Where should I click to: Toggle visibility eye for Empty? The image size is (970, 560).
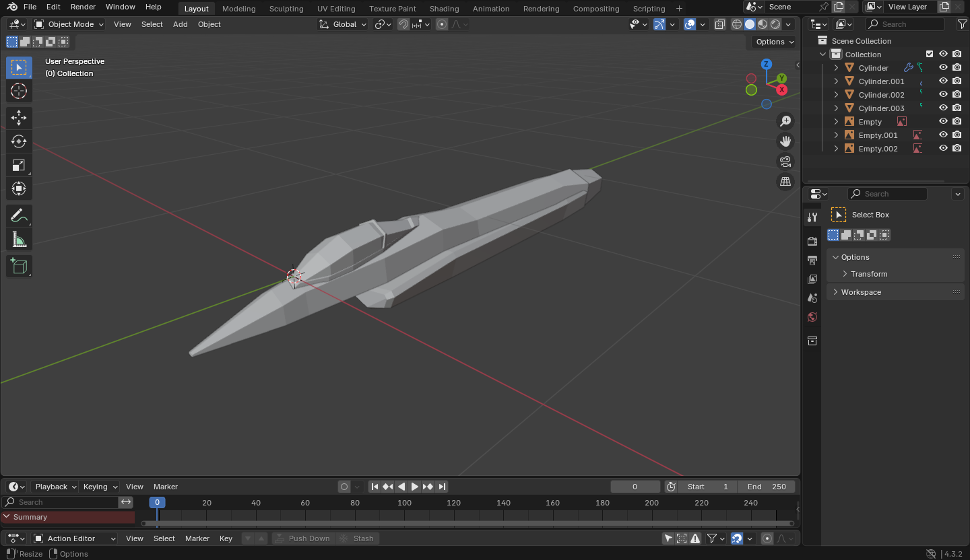(943, 121)
